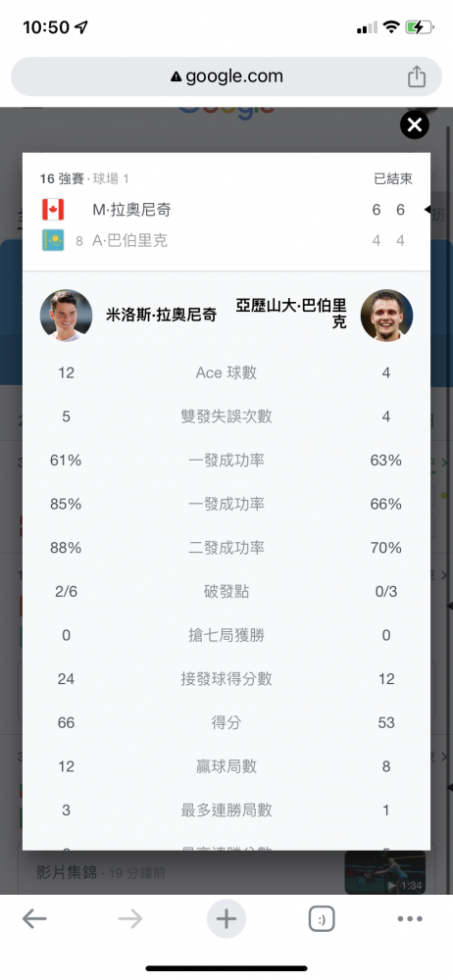
Task: Open 亞歷山大·巴伯里克 player name
Action: pyautogui.click(x=291, y=314)
